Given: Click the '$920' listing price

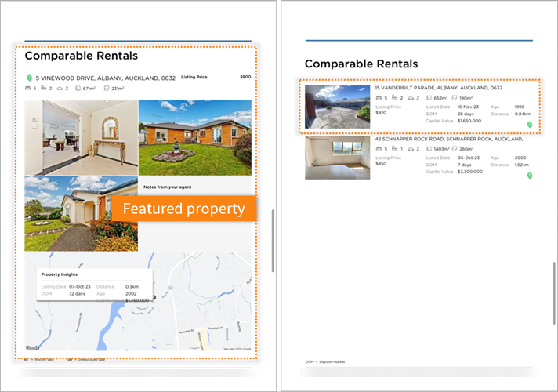Looking at the screenshot, I should coord(381,113).
